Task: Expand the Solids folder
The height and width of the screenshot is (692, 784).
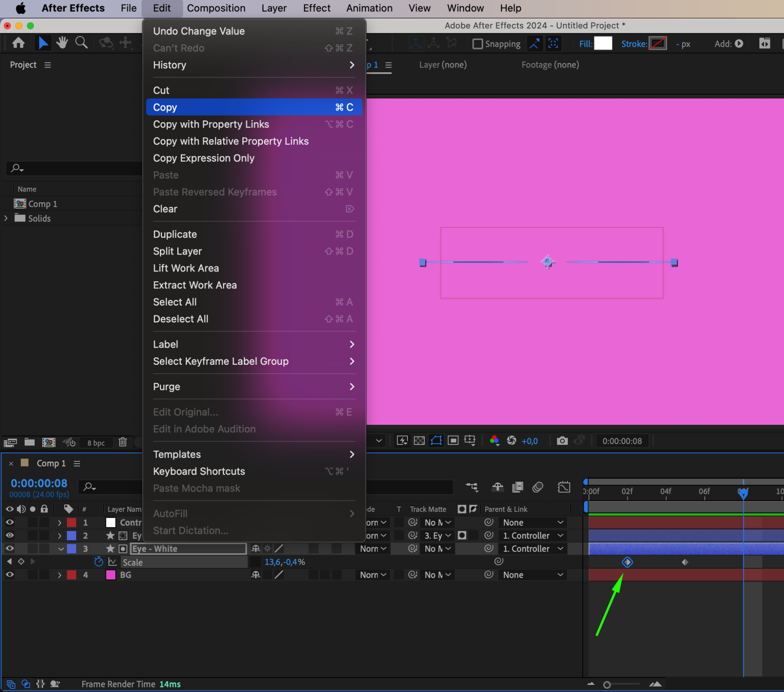Action: point(6,218)
